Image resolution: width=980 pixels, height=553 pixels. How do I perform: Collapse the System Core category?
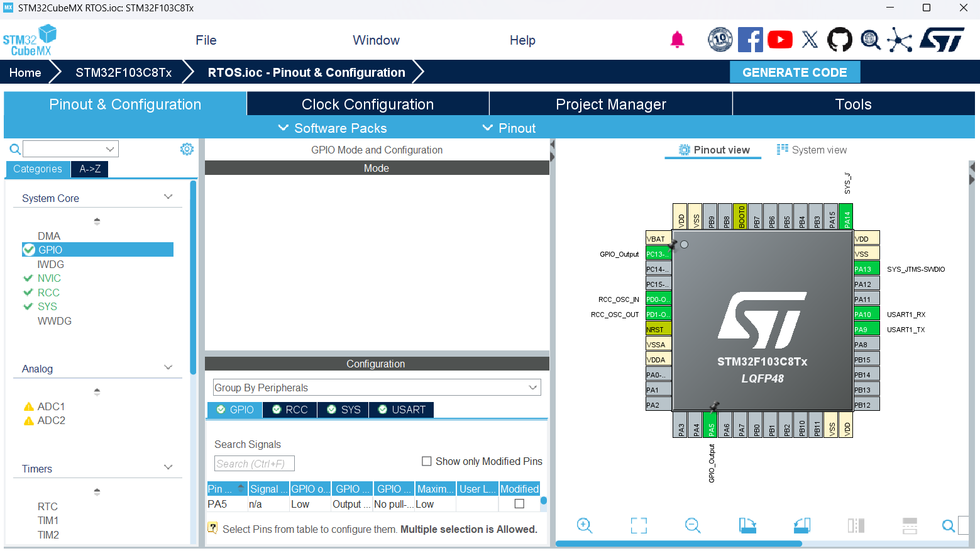(x=168, y=197)
